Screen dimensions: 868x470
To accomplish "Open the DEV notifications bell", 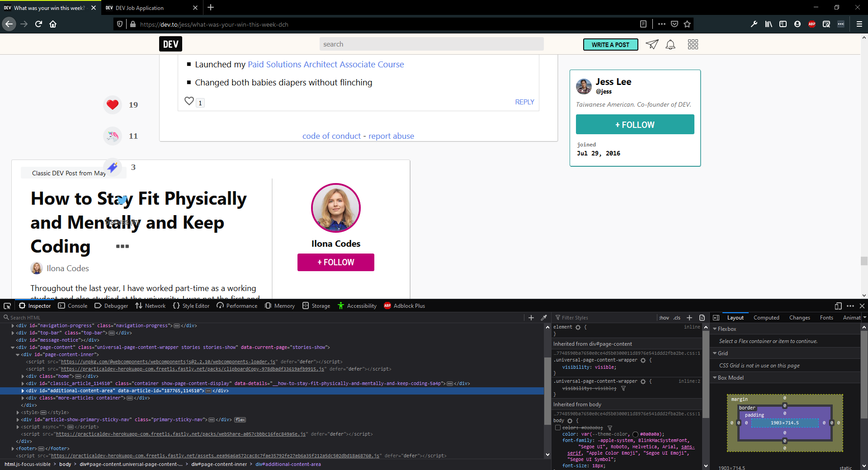I will pos(670,44).
